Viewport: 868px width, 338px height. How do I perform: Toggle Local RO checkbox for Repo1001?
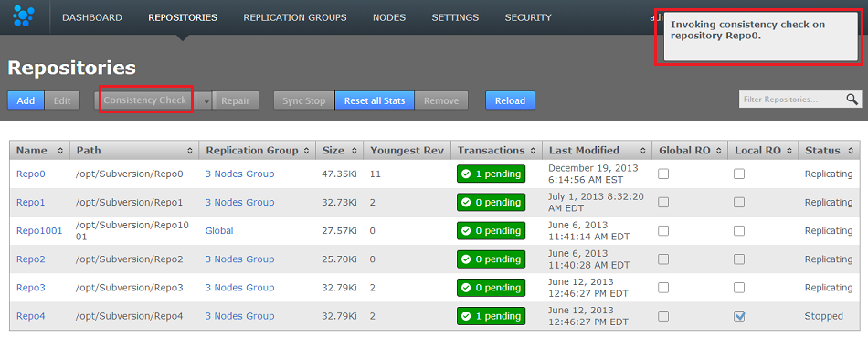[739, 231]
